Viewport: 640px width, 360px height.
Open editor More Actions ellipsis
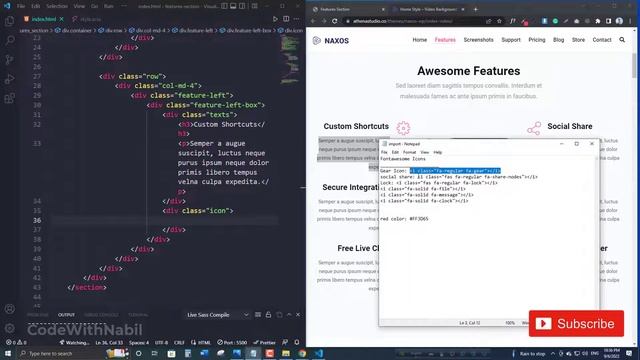coord(297,19)
